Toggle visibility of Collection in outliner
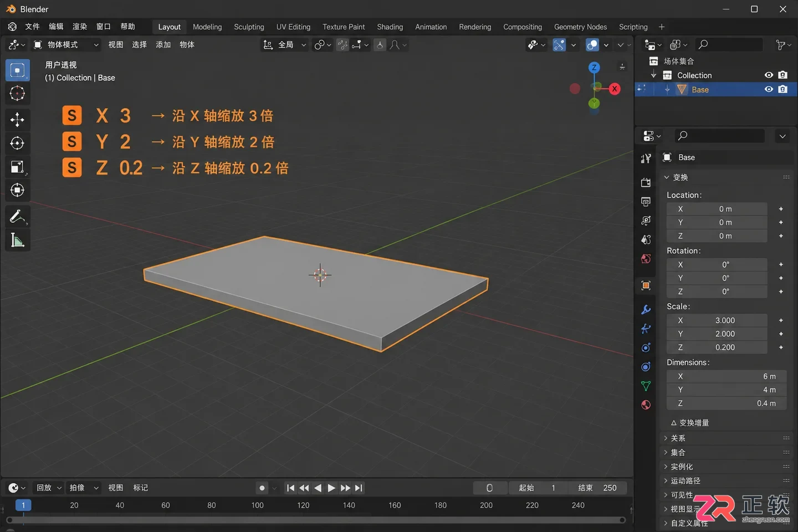This screenshot has width=798, height=532. pyautogui.click(x=769, y=75)
